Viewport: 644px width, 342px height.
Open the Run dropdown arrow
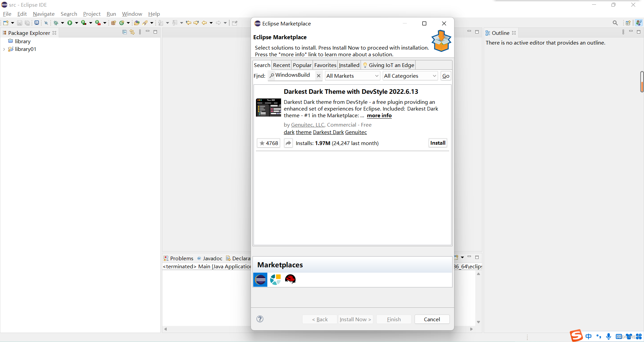coord(76,23)
